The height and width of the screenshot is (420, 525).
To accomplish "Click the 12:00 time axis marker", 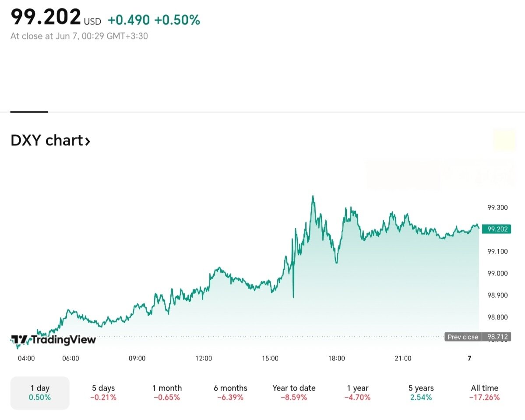I will tap(204, 358).
